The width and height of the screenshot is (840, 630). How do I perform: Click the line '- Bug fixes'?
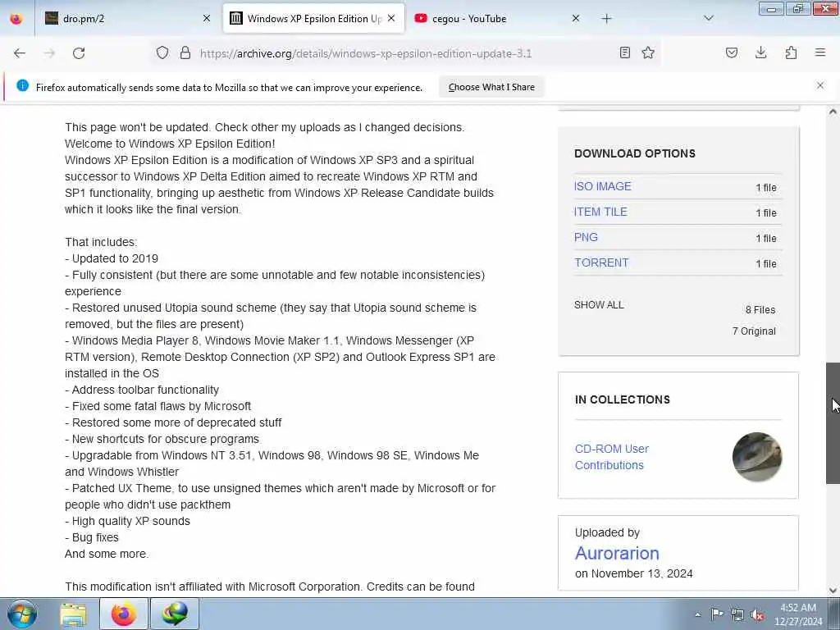click(x=92, y=537)
